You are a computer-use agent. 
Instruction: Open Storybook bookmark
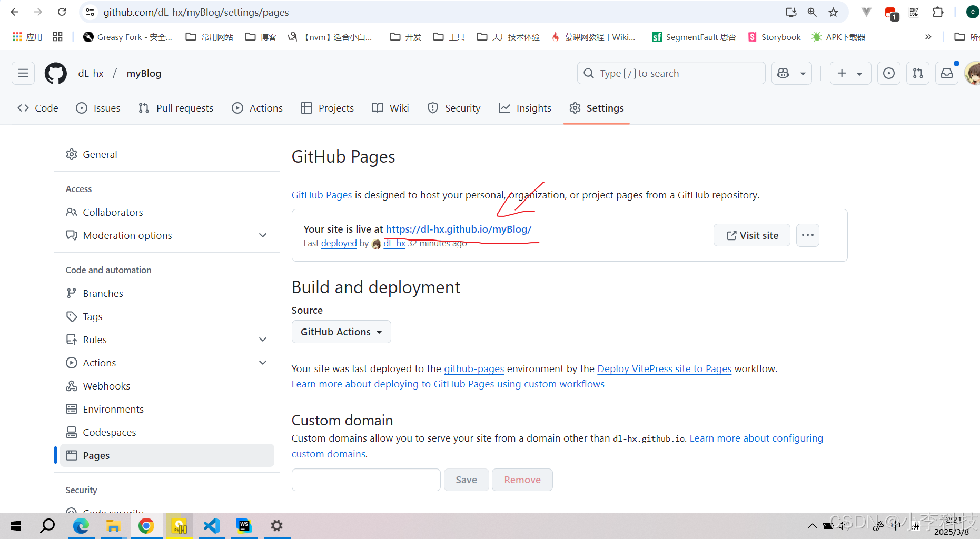(x=774, y=37)
